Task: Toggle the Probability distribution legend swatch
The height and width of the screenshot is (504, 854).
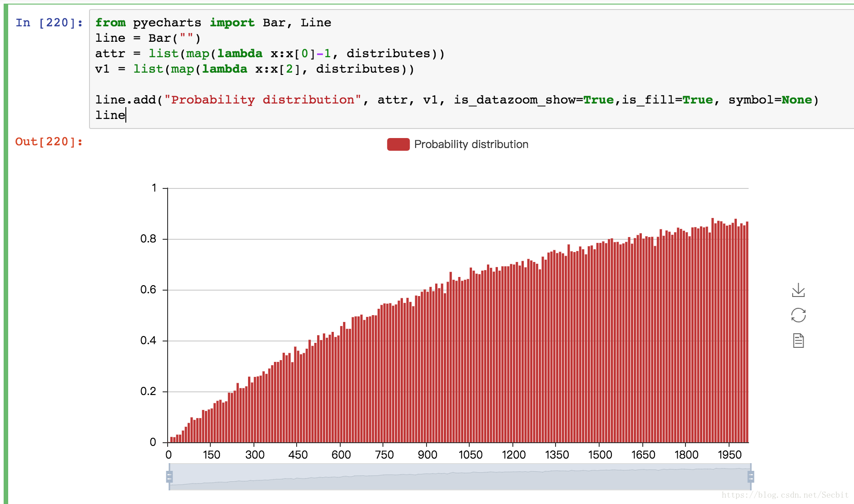Action: pyautogui.click(x=398, y=144)
